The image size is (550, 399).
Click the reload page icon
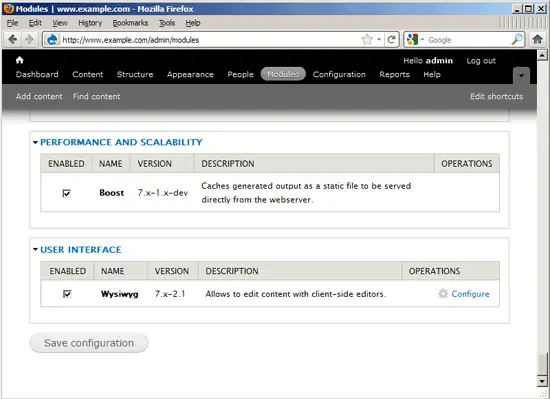(391, 40)
